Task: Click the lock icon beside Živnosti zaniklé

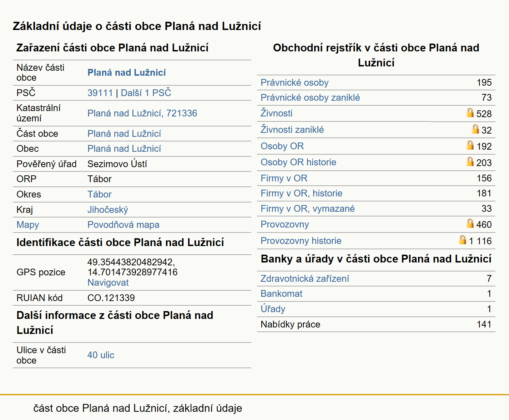Action: 475,129
